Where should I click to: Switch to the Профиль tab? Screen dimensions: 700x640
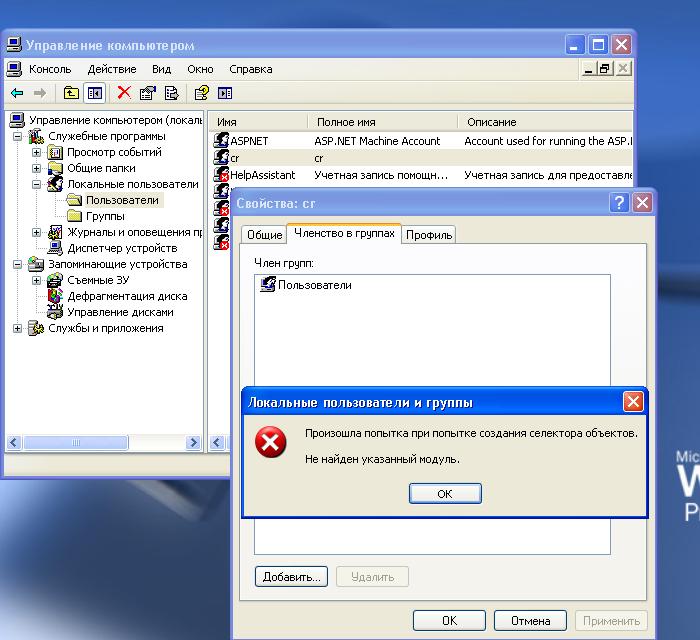pos(429,235)
